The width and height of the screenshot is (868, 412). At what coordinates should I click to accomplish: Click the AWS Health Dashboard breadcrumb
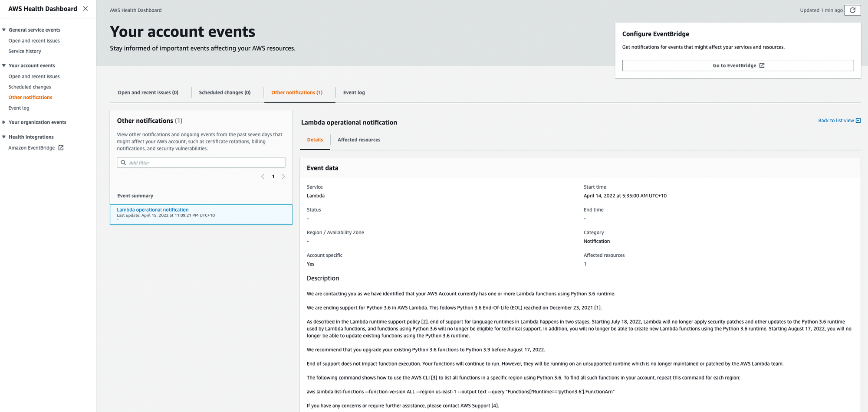[x=135, y=10]
